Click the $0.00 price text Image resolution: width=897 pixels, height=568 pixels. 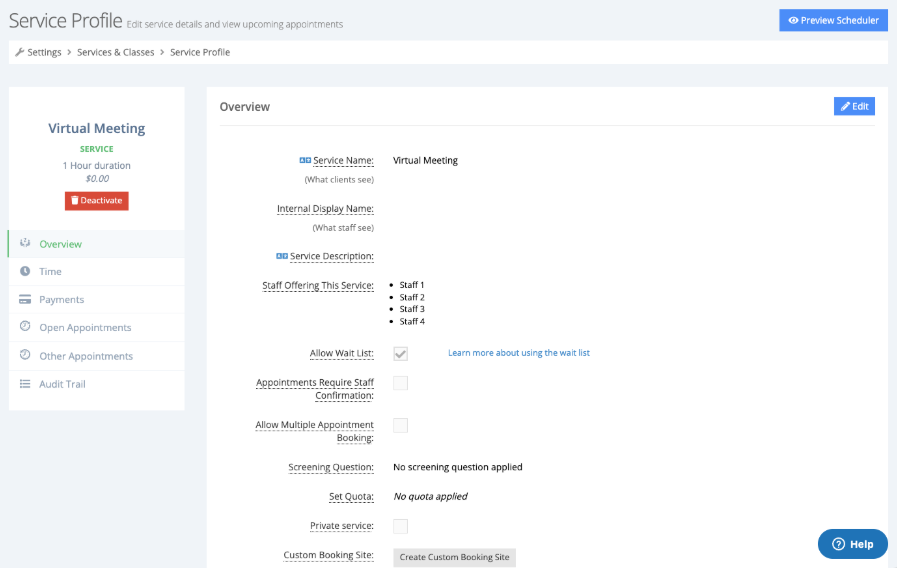(97, 178)
